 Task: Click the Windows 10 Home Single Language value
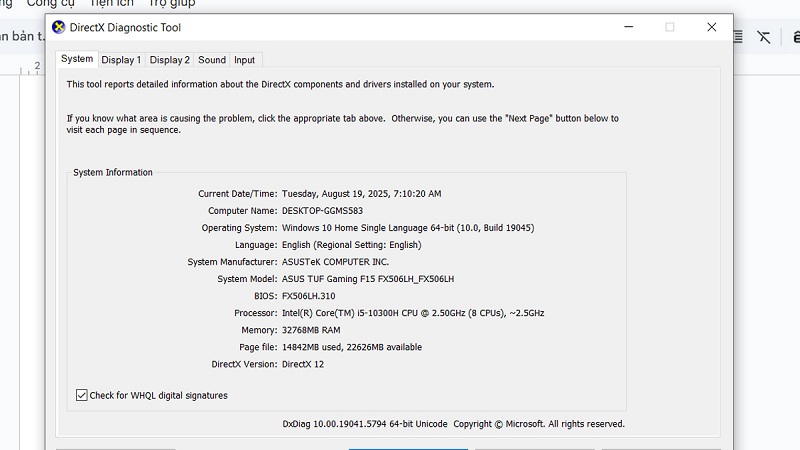coord(408,228)
